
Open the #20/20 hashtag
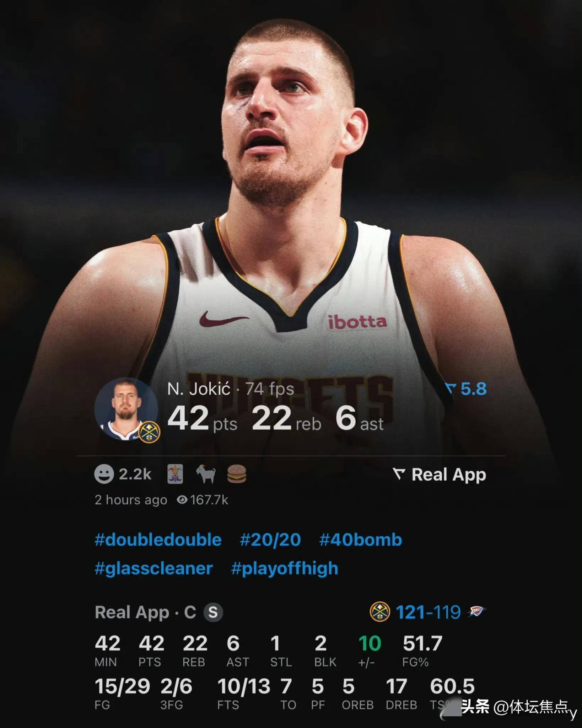(x=270, y=540)
